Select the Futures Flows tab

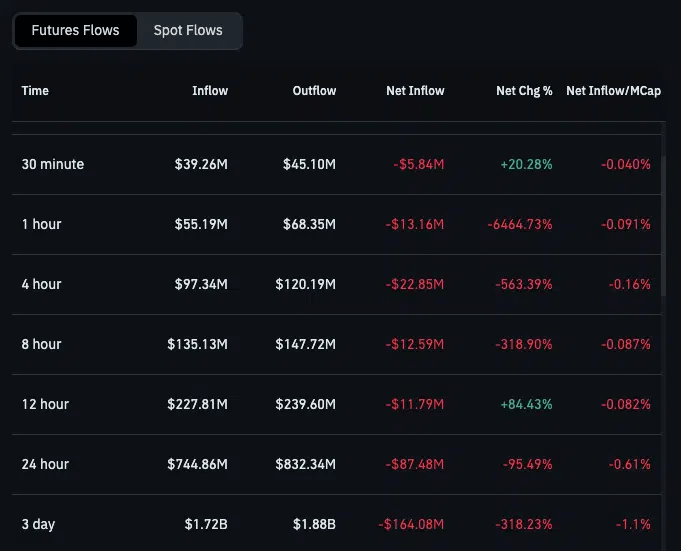(75, 30)
